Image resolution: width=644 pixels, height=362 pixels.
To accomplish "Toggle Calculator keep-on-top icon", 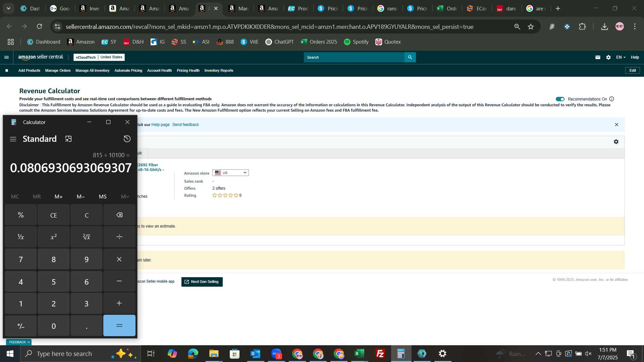I will [68, 139].
